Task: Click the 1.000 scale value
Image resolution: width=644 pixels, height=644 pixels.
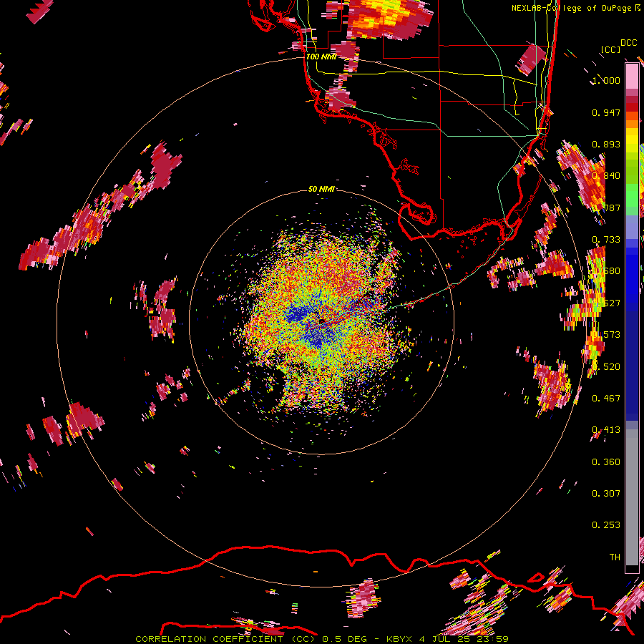Action: (x=606, y=80)
